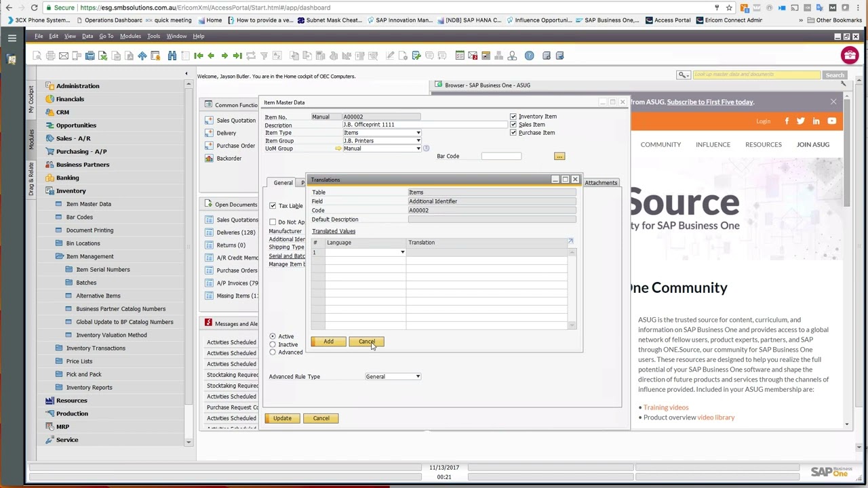Open Item Master Data in sidebar

click(88, 204)
